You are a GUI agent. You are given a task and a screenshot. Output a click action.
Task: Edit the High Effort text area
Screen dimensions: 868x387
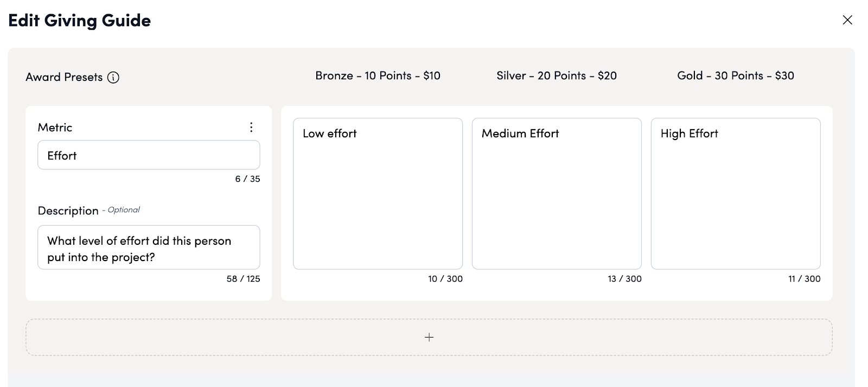pyautogui.click(x=736, y=194)
